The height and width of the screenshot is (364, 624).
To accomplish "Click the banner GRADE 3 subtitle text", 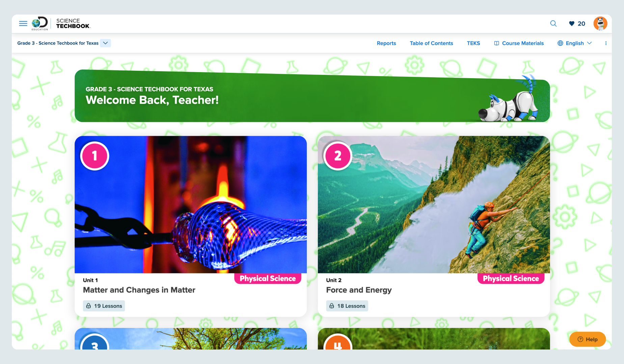I will click(x=150, y=89).
